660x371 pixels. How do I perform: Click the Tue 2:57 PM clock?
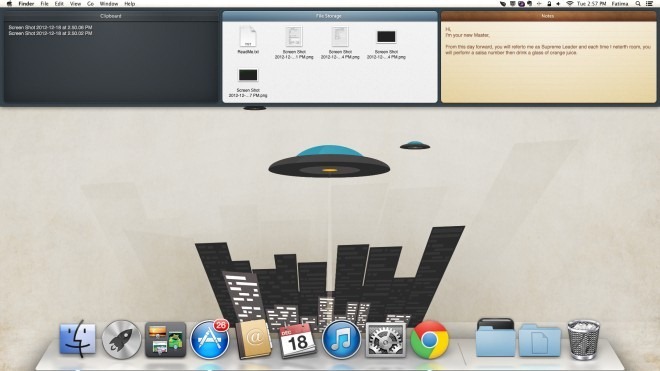pyautogui.click(x=591, y=4)
